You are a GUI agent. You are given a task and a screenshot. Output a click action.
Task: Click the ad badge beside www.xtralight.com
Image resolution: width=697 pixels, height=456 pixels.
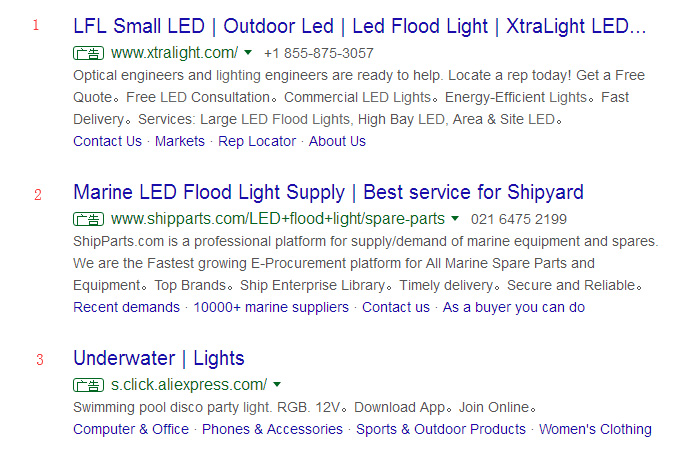click(88, 53)
